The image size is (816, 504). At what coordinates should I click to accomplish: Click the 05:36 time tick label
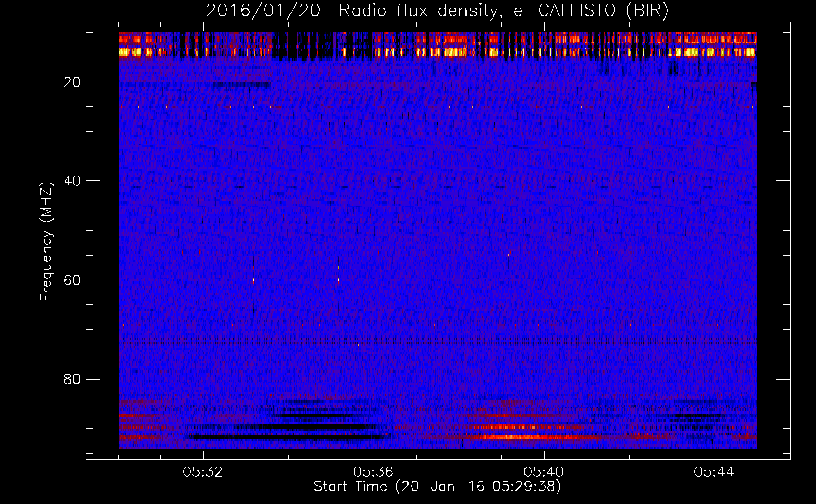coord(373,472)
